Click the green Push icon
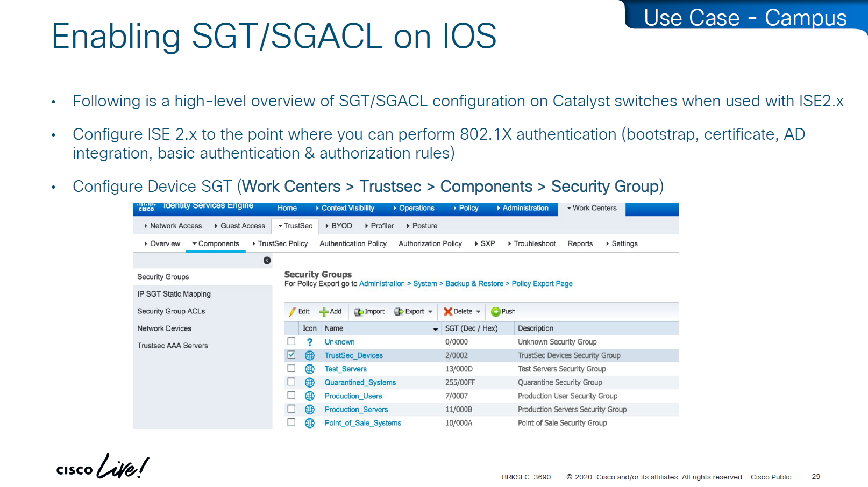 496,312
